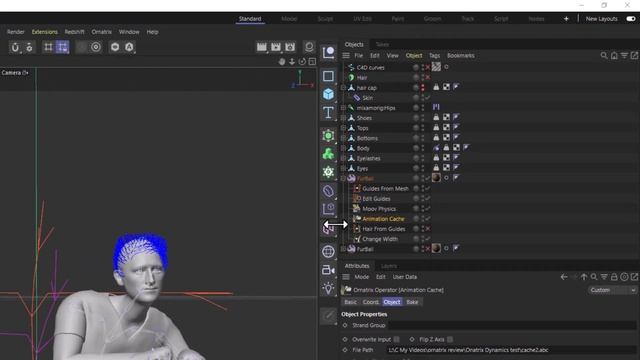
Task: Select the Change Width operator
Action: (x=380, y=239)
